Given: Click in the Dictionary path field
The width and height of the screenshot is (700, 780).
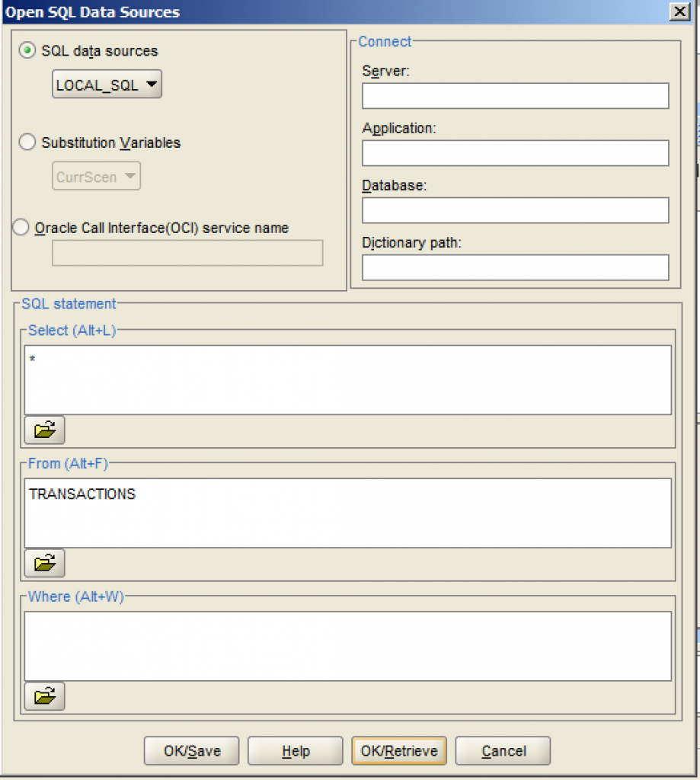Looking at the screenshot, I should (x=515, y=267).
